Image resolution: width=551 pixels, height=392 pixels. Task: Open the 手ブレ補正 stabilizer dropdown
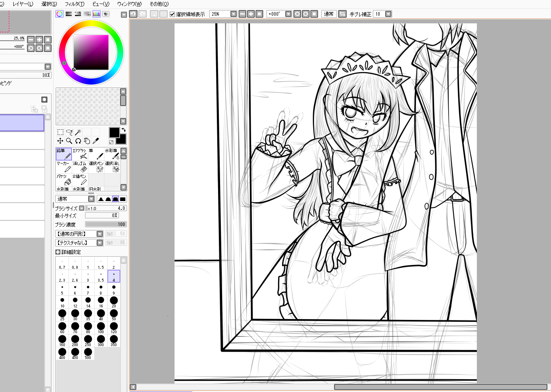click(388, 14)
